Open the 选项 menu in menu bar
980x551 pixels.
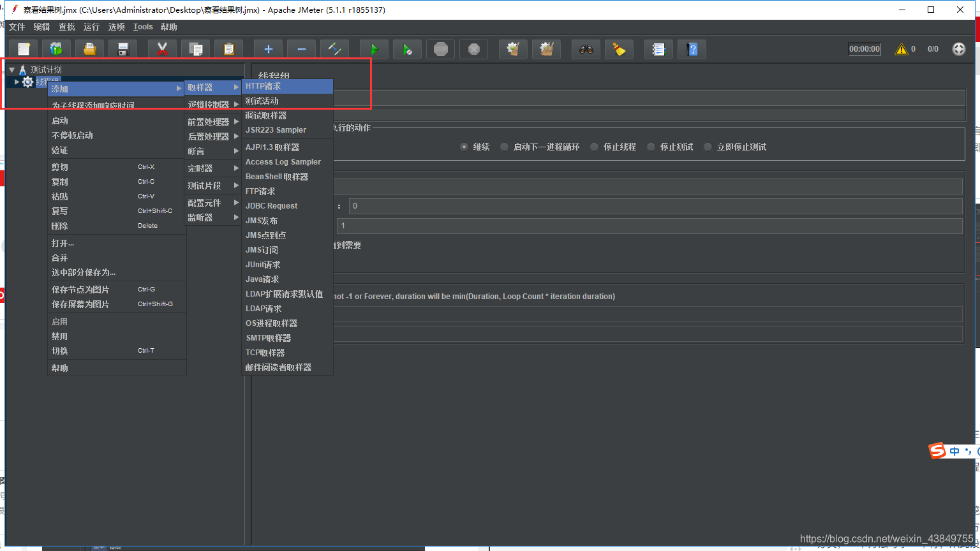point(117,27)
